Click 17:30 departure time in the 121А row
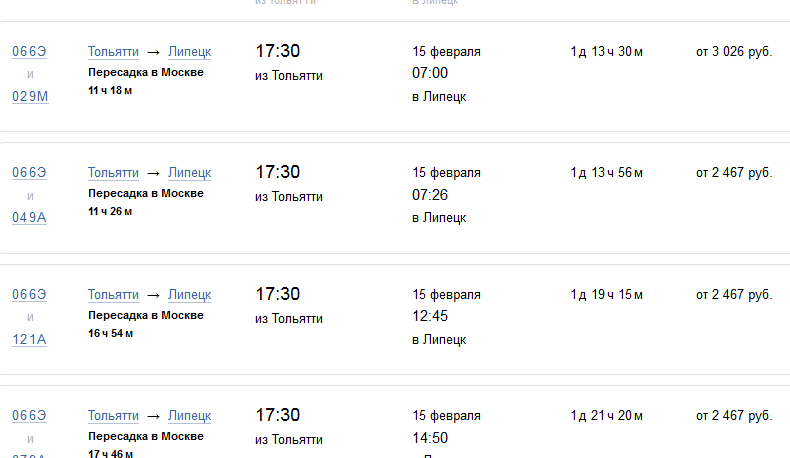 pyautogui.click(x=278, y=294)
